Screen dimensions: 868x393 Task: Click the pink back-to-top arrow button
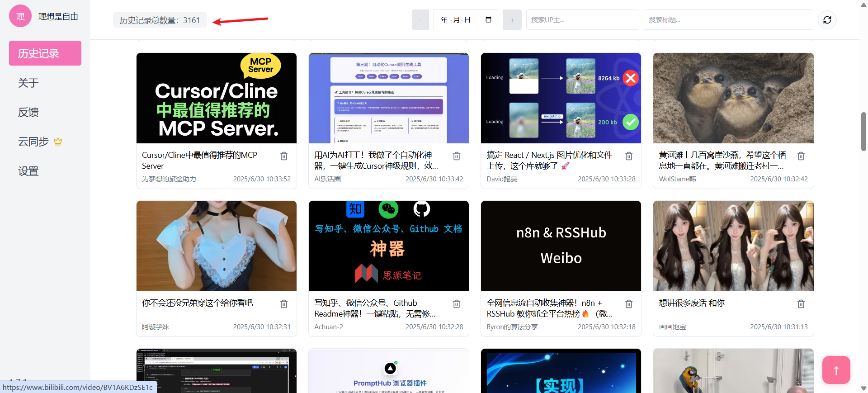pyautogui.click(x=836, y=370)
